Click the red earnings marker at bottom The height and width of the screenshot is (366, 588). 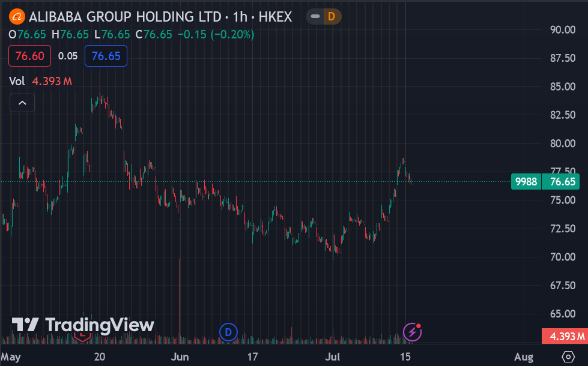[x=82, y=337]
